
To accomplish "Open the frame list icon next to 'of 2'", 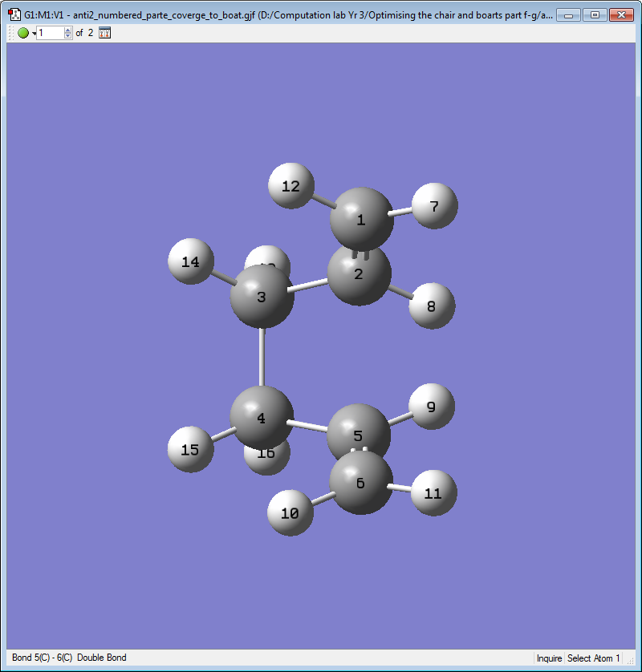I will point(104,33).
